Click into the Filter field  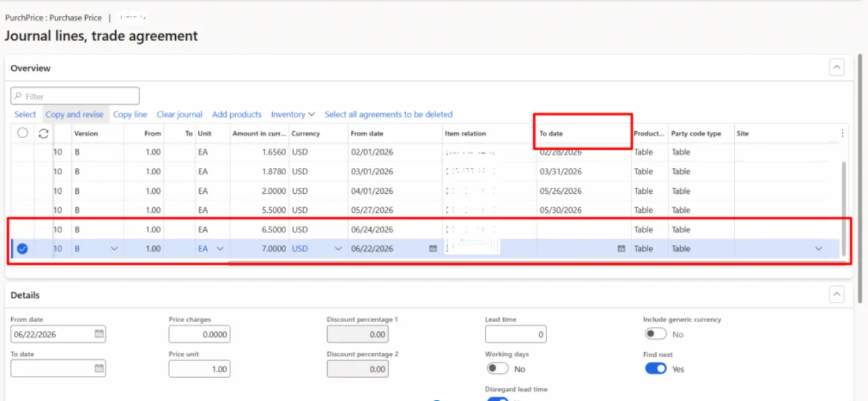[75, 96]
